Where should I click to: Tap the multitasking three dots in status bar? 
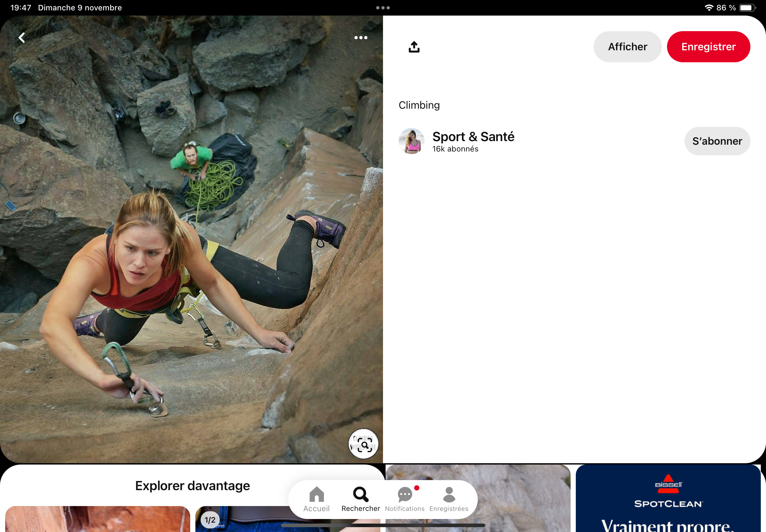382,8
